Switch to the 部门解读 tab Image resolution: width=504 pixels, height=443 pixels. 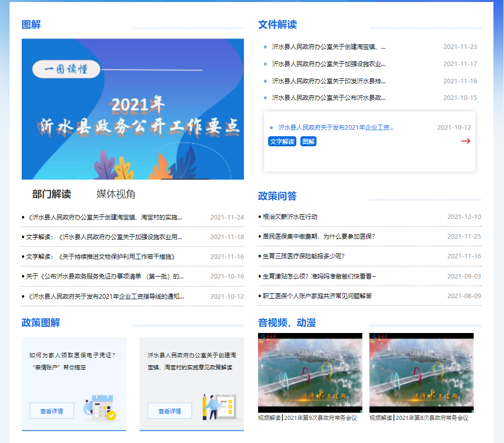pyautogui.click(x=51, y=194)
